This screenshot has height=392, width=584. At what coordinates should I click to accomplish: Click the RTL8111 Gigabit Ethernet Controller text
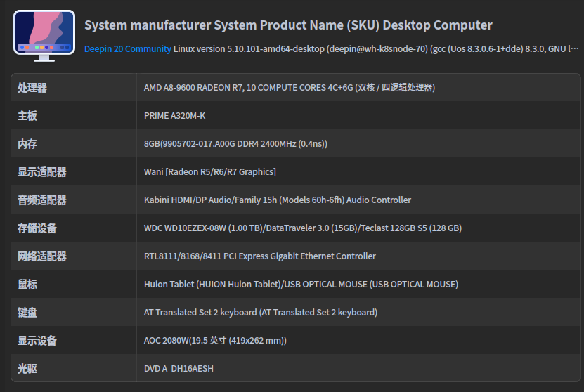(x=259, y=256)
